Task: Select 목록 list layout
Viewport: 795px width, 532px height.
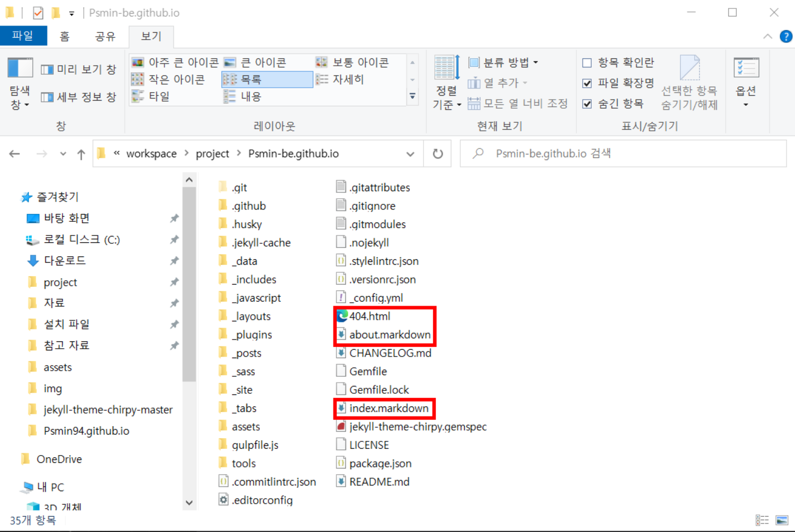Action: tap(267, 79)
